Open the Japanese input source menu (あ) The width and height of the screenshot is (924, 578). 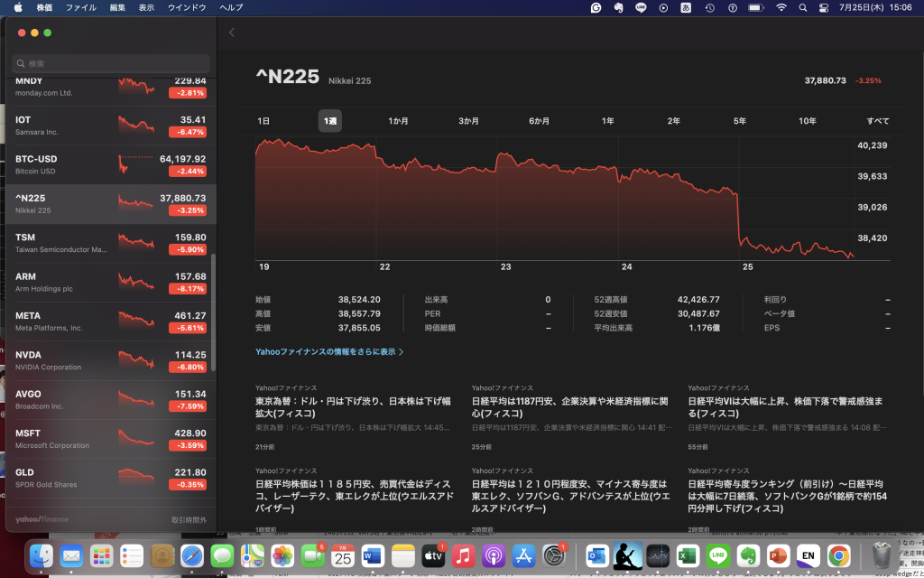[686, 7]
